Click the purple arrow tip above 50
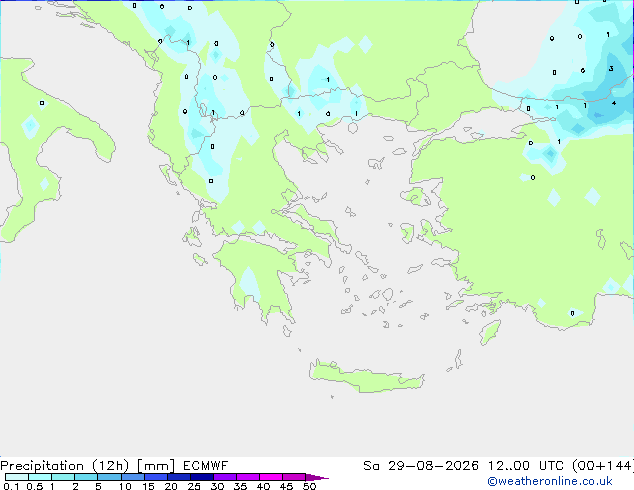Image resolution: width=634 pixels, height=490 pixels. tap(317, 477)
